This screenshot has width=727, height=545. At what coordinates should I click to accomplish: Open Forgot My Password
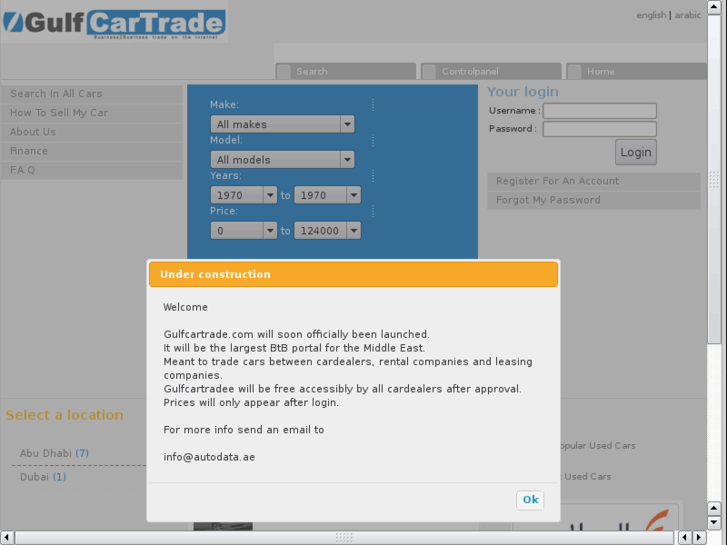593,200
